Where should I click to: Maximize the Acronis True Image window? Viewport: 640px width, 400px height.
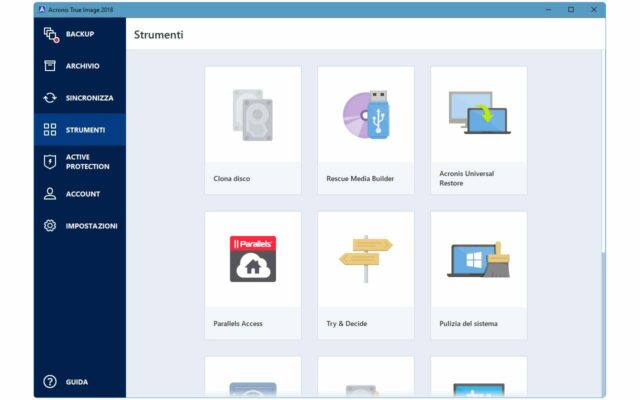pyautogui.click(x=570, y=9)
